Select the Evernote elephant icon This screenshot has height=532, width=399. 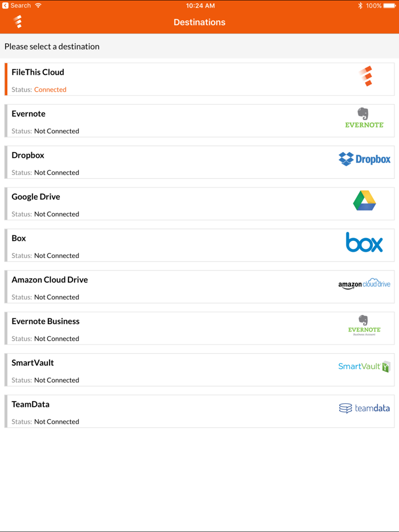[x=363, y=115]
